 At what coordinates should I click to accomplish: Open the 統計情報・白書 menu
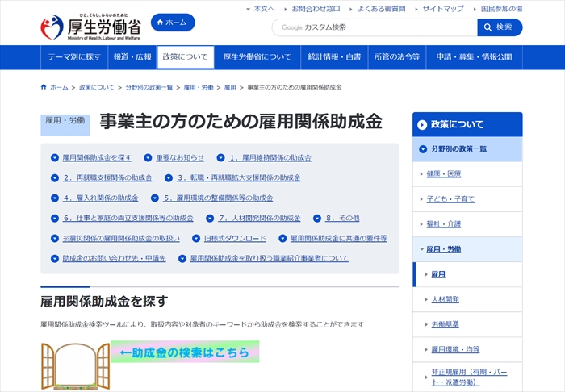click(x=334, y=57)
